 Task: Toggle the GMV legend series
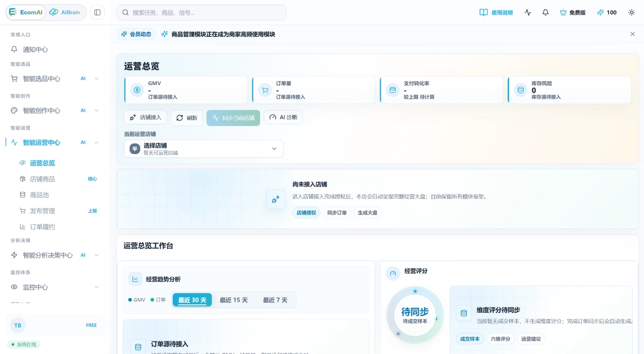click(x=137, y=300)
